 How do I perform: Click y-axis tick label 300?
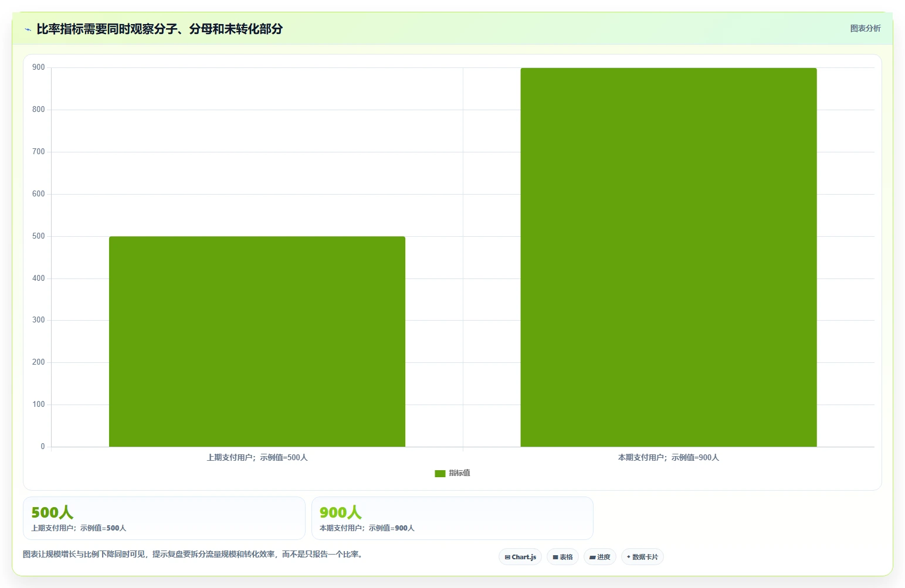(x=39, y=320)
